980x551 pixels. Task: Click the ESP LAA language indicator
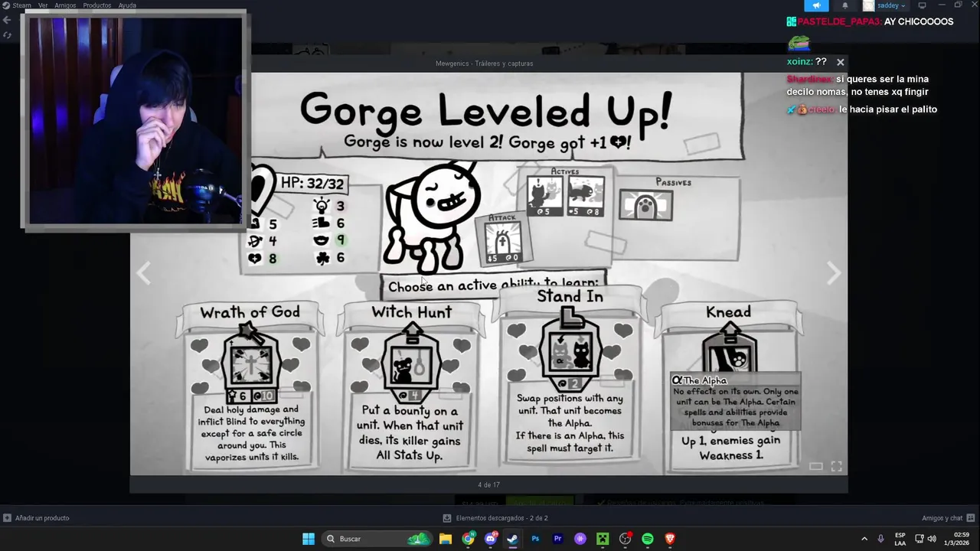click(x=900, y=539)
